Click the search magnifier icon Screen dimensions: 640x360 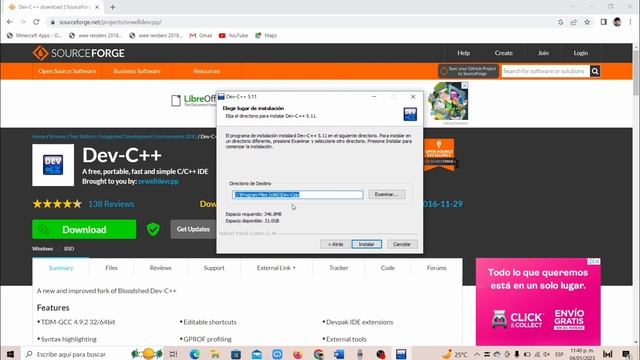tap(595, 71)
